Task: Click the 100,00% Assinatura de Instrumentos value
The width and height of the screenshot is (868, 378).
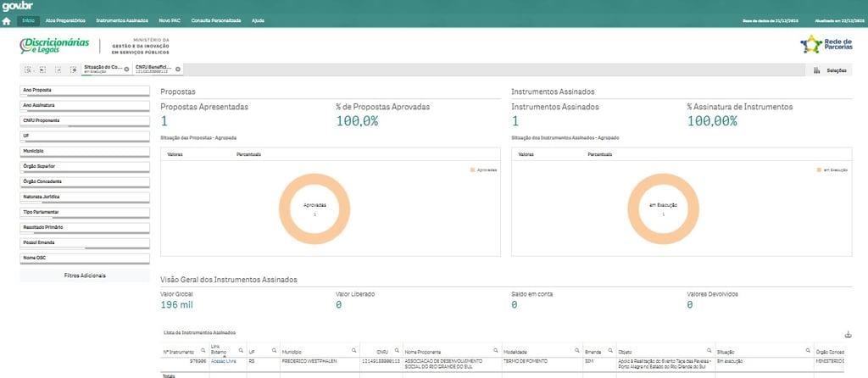Action: (x=712, y=121)
